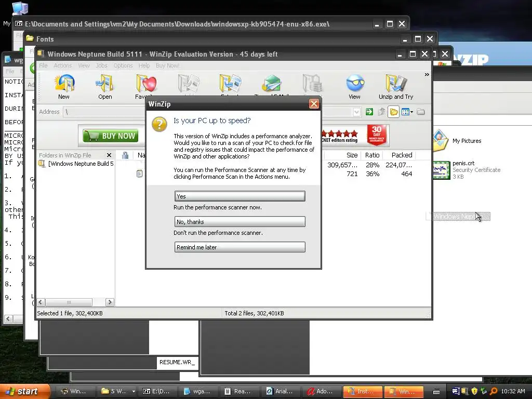This screenshot has height=399, width=532.
Task: Click the Remind me later button
Action: pyautogui.click(x=240, y=247)
